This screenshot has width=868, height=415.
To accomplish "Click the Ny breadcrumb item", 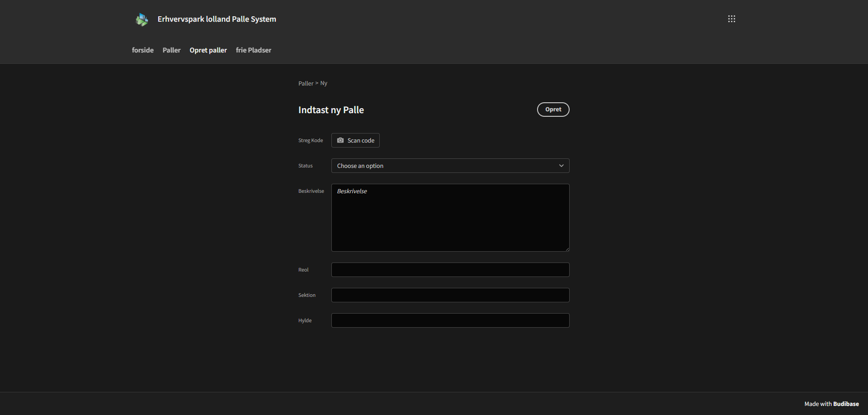I will 324,83.
